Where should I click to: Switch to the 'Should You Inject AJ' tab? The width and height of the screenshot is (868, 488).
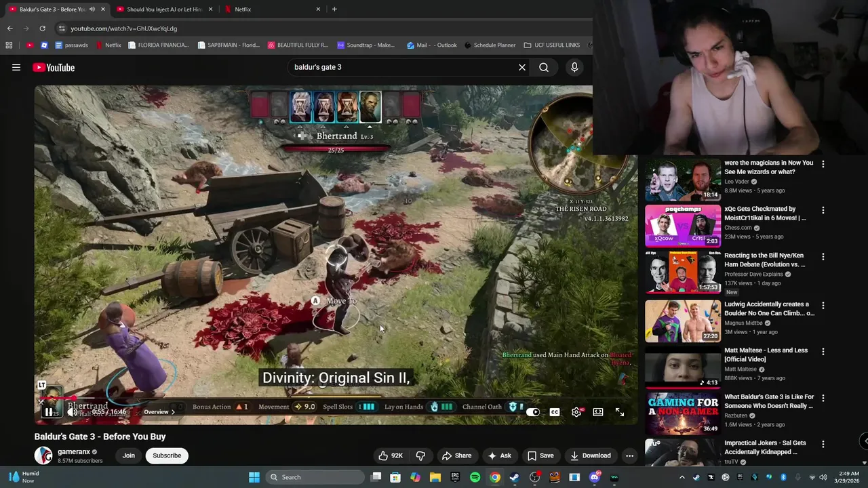(164, 9)
